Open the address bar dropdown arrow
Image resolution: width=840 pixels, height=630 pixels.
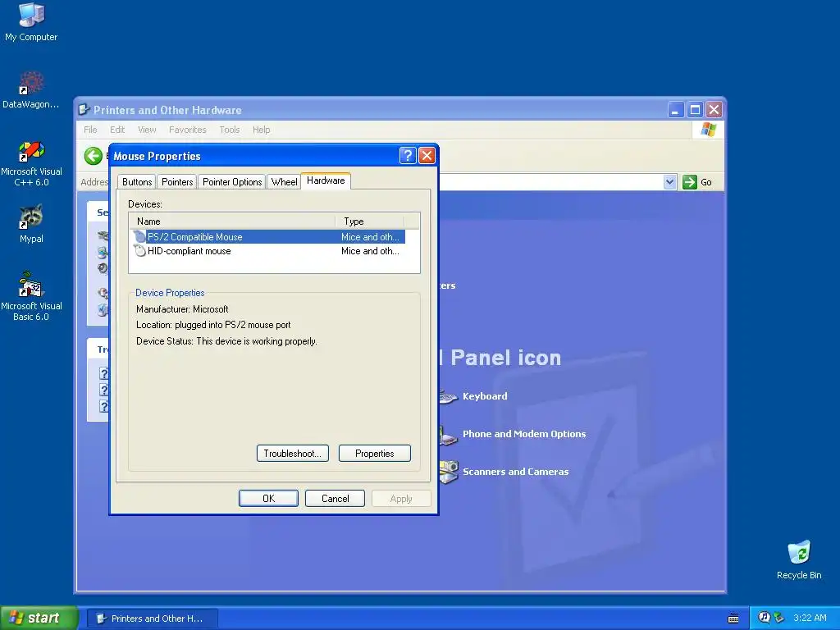669,182
